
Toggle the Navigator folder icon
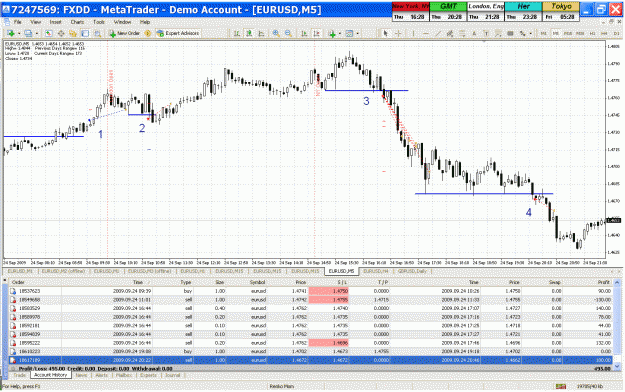pos(73,33)
